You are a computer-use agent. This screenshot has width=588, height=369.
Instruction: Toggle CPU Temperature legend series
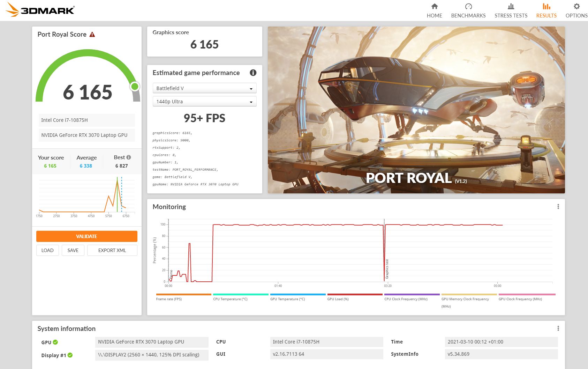[241, 297]
